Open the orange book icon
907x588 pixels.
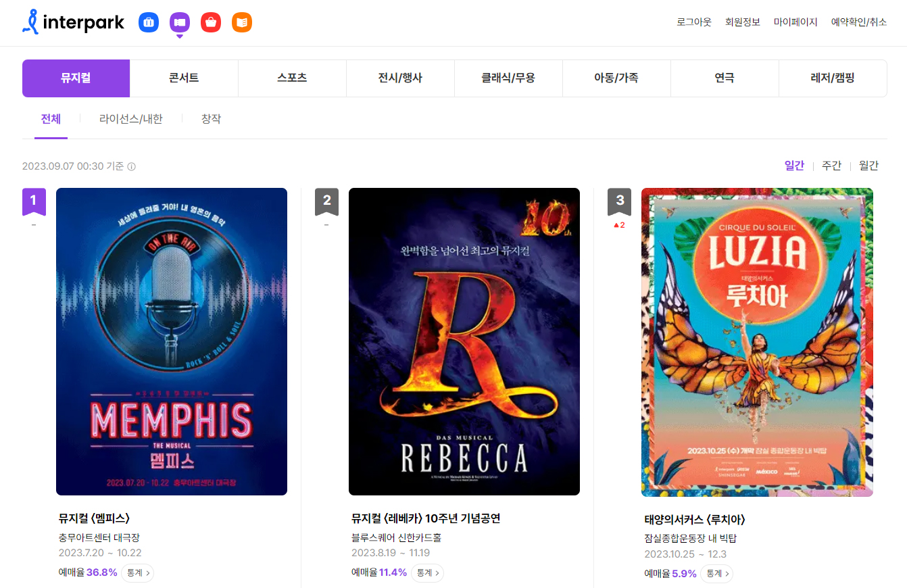tap(242, 22)
